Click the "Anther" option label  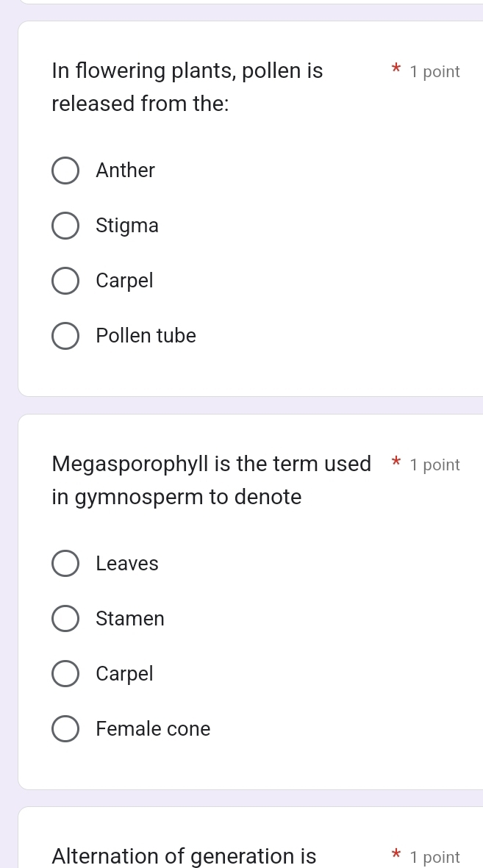pos(126,171)
